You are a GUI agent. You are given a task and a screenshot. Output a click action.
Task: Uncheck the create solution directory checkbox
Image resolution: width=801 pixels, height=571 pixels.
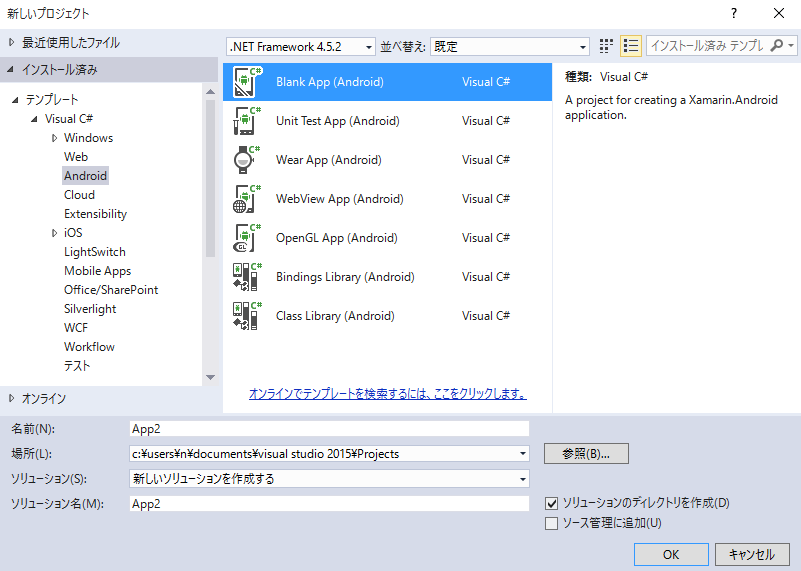pyautogui.click(x=551, y=503)
